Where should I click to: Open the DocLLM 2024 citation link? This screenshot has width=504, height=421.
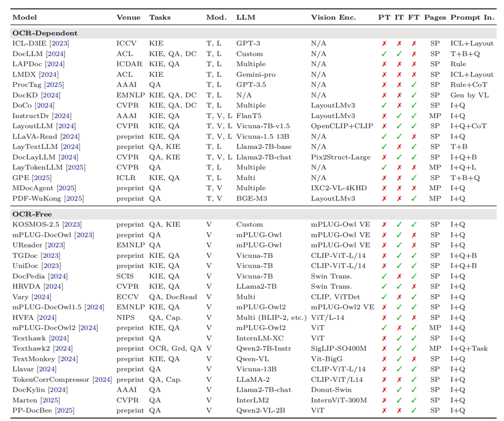click(56, 54)
